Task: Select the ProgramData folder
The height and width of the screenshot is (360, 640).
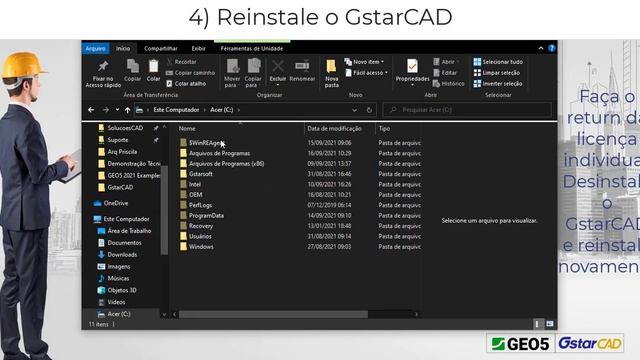Action: (207, 216)
